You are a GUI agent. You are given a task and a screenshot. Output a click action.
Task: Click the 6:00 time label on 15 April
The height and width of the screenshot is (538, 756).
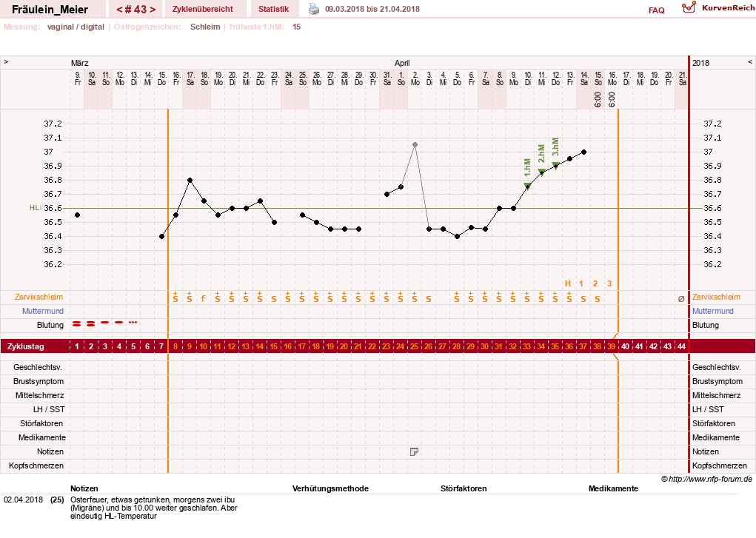click(x=598, y=100)
